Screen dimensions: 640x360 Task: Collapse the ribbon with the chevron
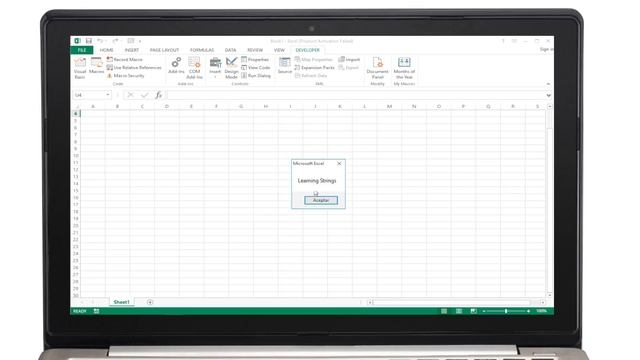(548, 84)
